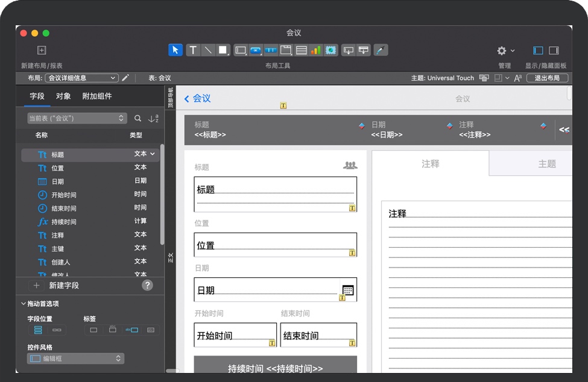Toggle the left panel visibility
Screen dimensions: 588x382
538,51
